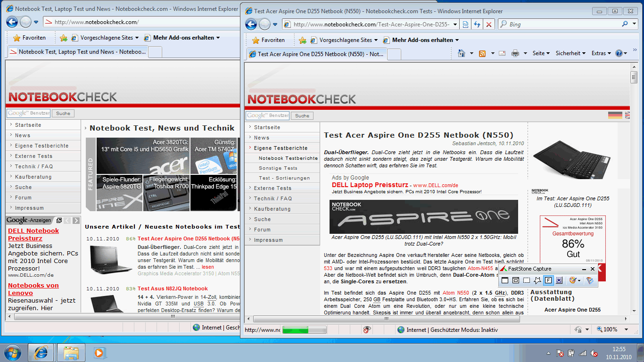Click Back button in back IE window
The height and width of the screenshot is (362, 644).
[12, 22]
